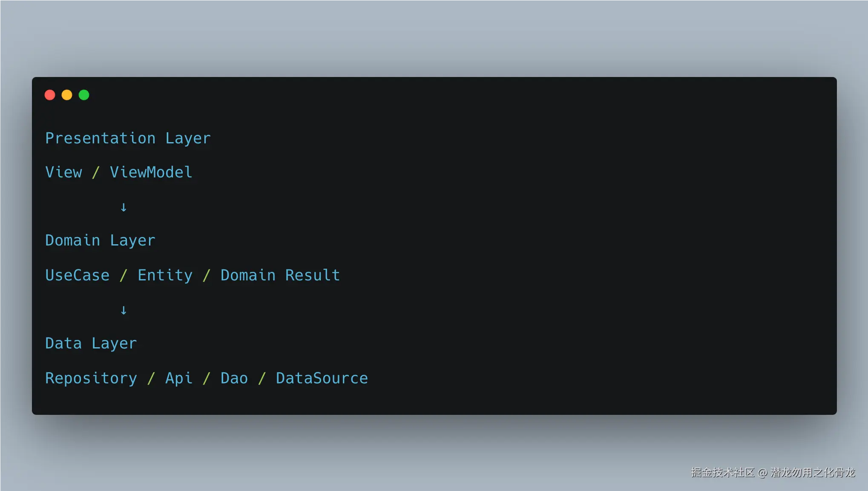Click the UseCase text

point(78,275)
